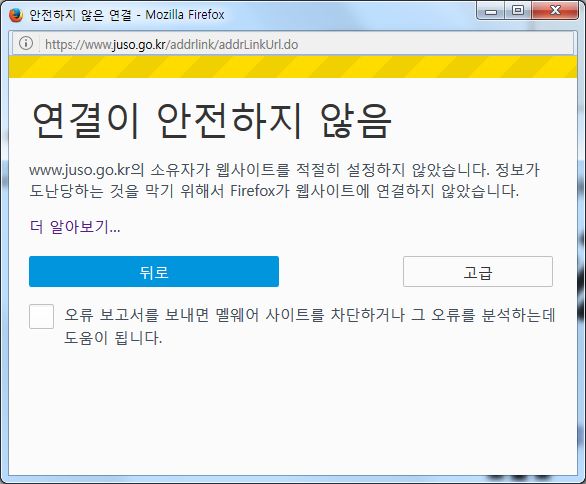
Task: Click the www.juso.go.kr의 소유자가 description paragraph
Action: point(284,181)
